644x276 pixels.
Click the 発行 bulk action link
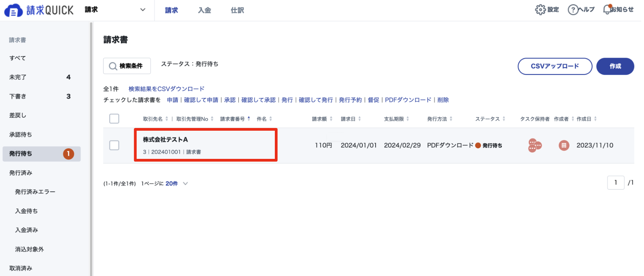(287, 100)
